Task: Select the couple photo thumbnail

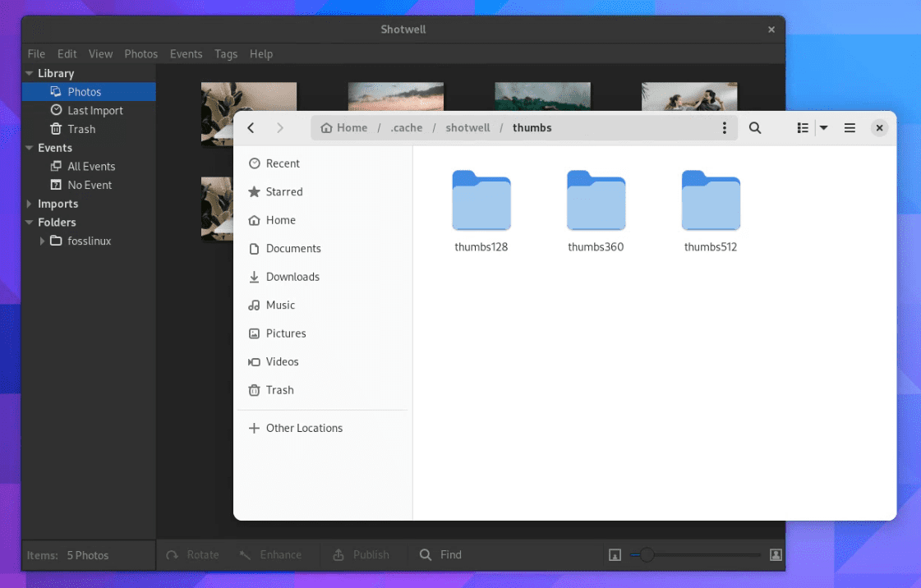Action: tap(689, 96)
